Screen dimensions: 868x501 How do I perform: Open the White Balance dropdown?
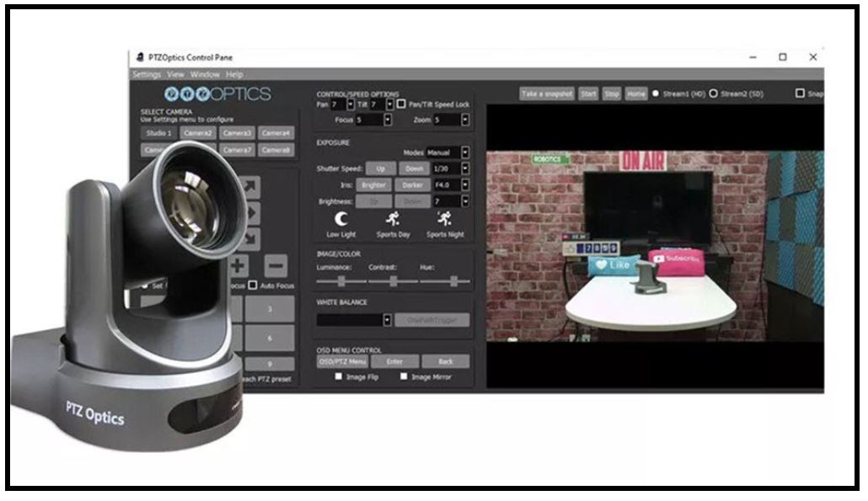click(x=385, y=320)
